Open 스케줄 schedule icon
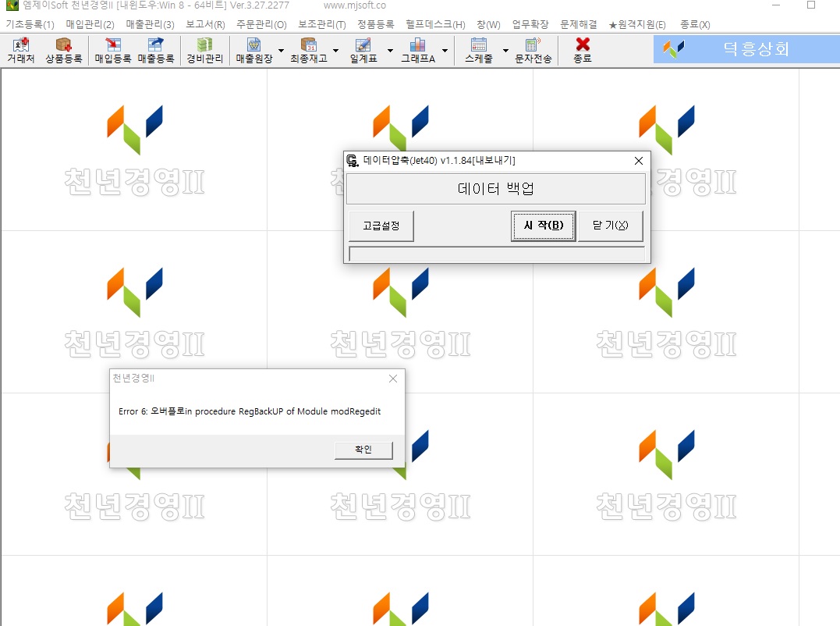 tap(478, 51)
